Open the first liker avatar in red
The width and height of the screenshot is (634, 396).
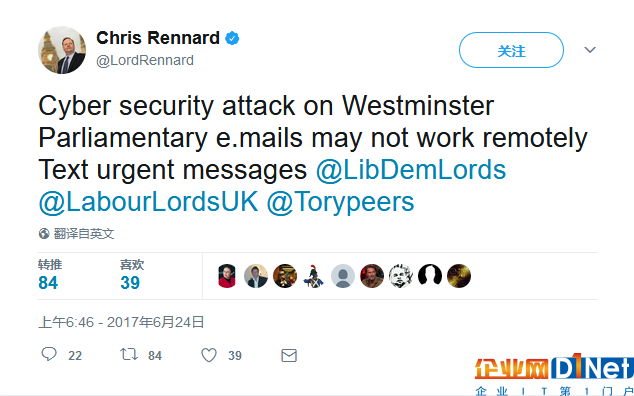pyautogui.click(x=227, y=276)
